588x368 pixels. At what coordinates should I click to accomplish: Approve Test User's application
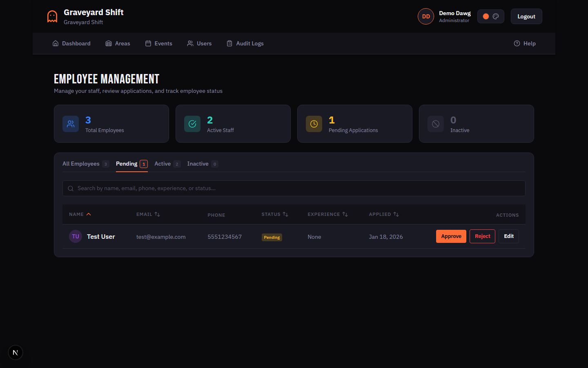click(451, 236)
